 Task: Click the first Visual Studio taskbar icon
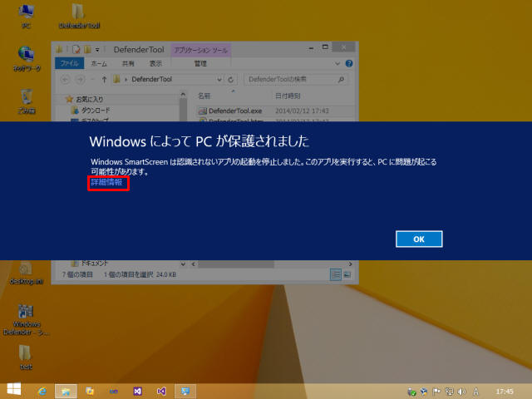[137, 392]
